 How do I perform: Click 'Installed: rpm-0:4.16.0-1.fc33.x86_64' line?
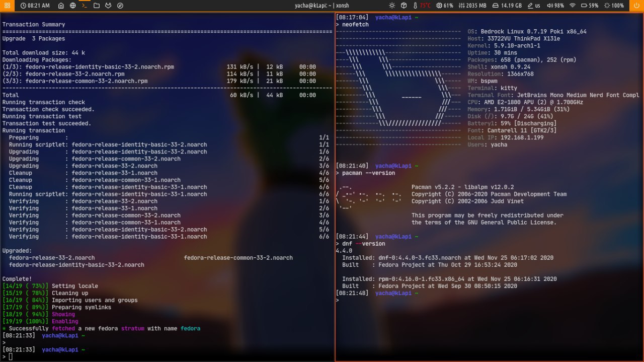click(449, 278)
